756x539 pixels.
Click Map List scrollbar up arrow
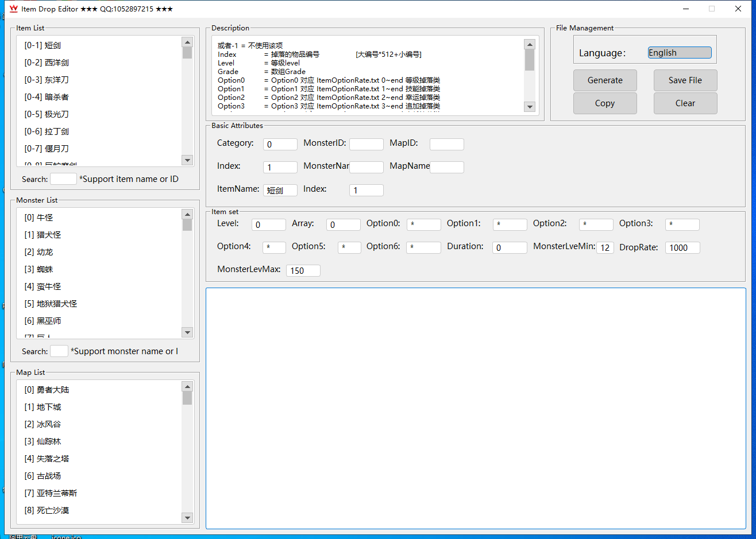point(187,386)
